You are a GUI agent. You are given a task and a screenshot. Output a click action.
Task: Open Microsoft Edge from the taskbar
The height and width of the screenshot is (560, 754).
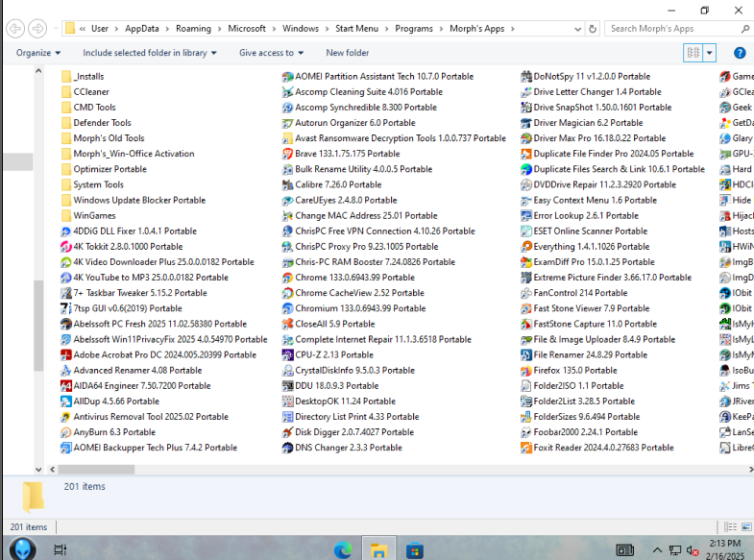[343, 549]
